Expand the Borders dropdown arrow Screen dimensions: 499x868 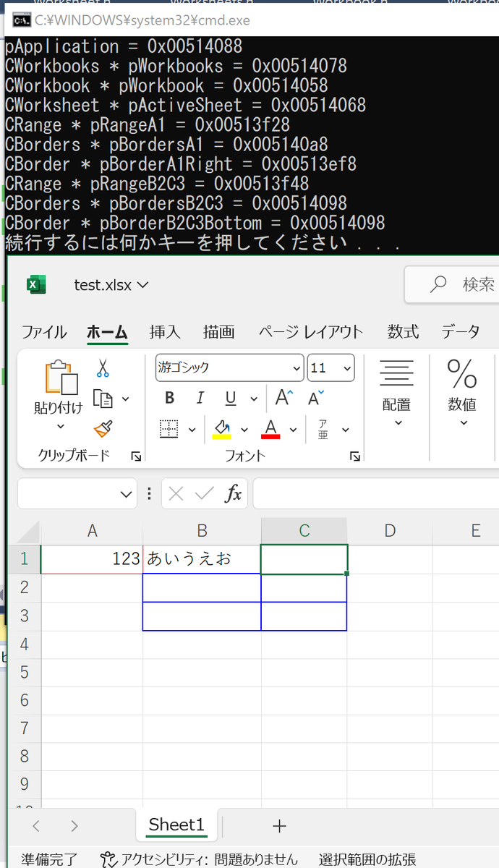pos(192,430)
